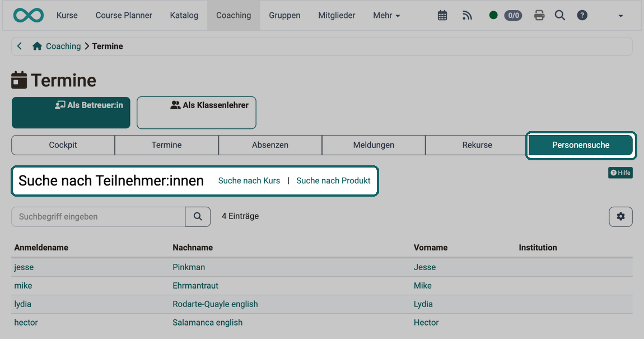Switch to the Rekurse tab
Viewport: 644px width, 339px height.
tap(477, 145)
